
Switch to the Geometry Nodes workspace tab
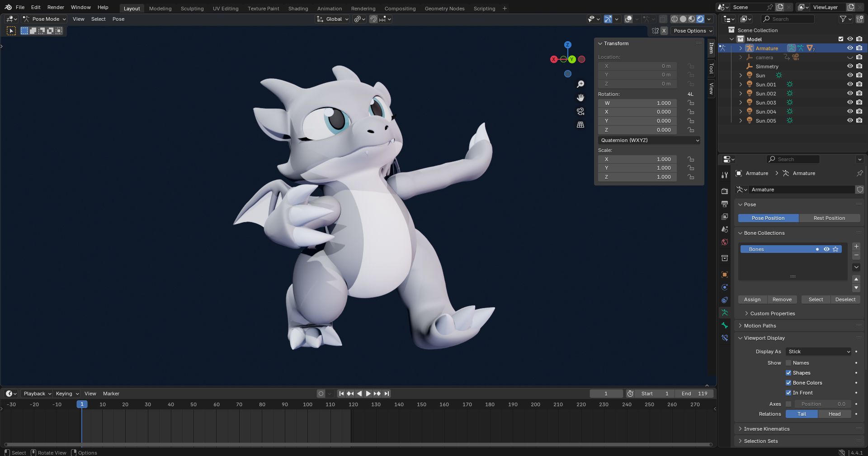tap(444, 8)
